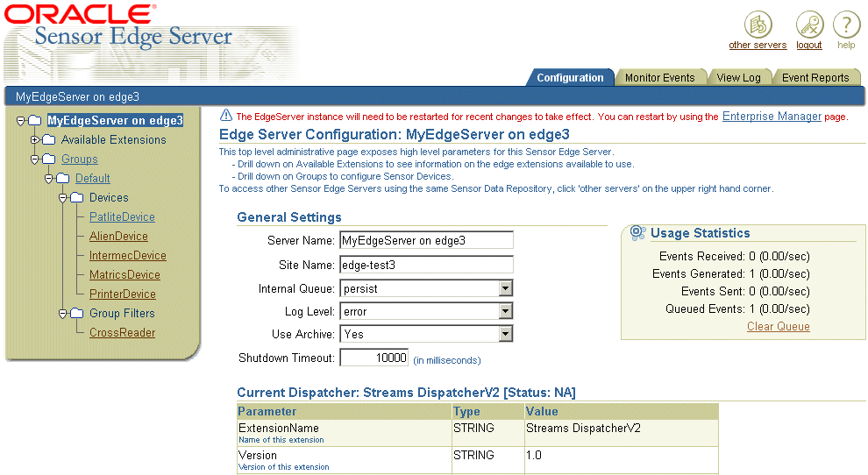Collapse the Devices tree node
This screenshot has height=475, width=868.
[62, 198]
